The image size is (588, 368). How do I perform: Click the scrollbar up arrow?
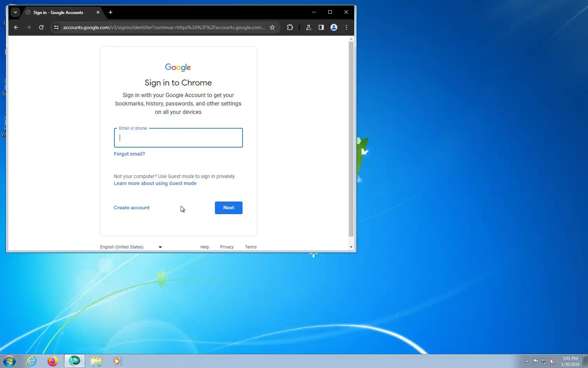click(351, 39)
